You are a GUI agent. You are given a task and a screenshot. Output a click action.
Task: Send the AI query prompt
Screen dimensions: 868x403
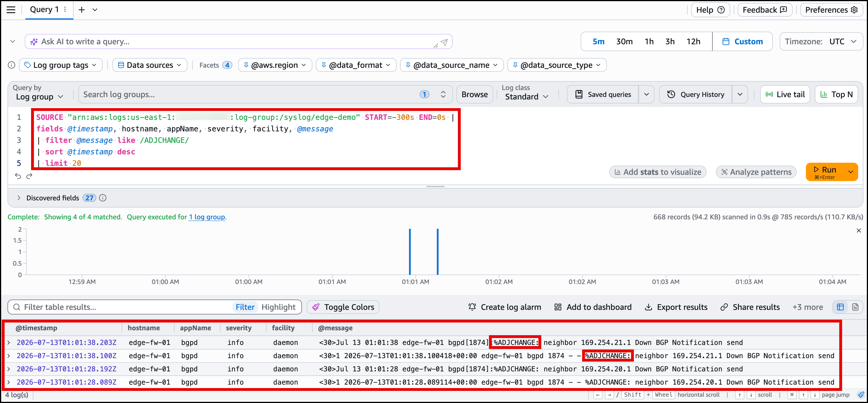pyautogui.click(x=444, y=42)
